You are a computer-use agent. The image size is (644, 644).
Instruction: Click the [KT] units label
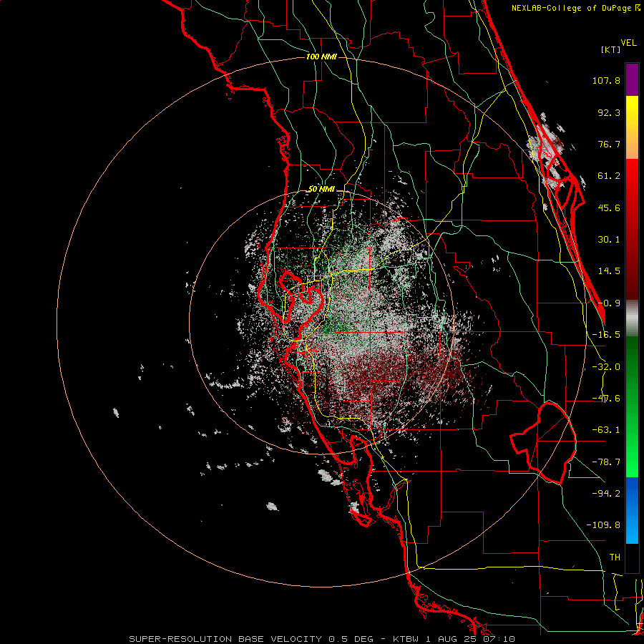(x=610, y=49)
